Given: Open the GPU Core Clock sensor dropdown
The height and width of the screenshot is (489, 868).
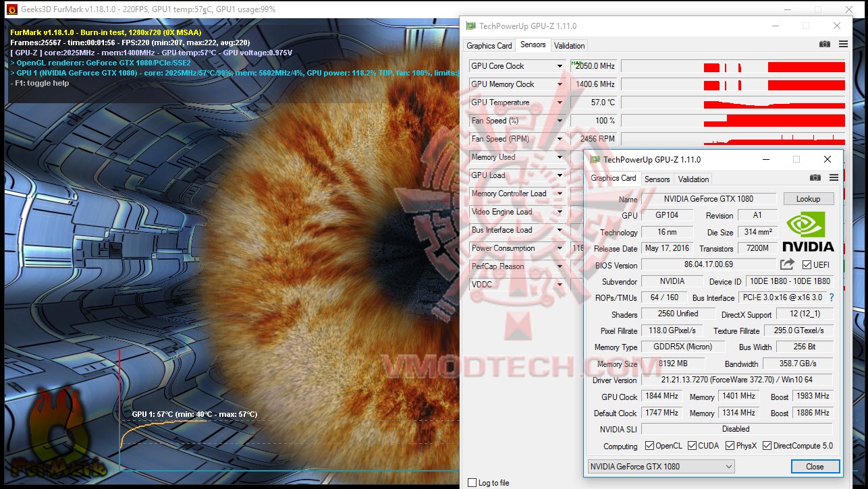Looking at the screenshot, I should [560, 66].
